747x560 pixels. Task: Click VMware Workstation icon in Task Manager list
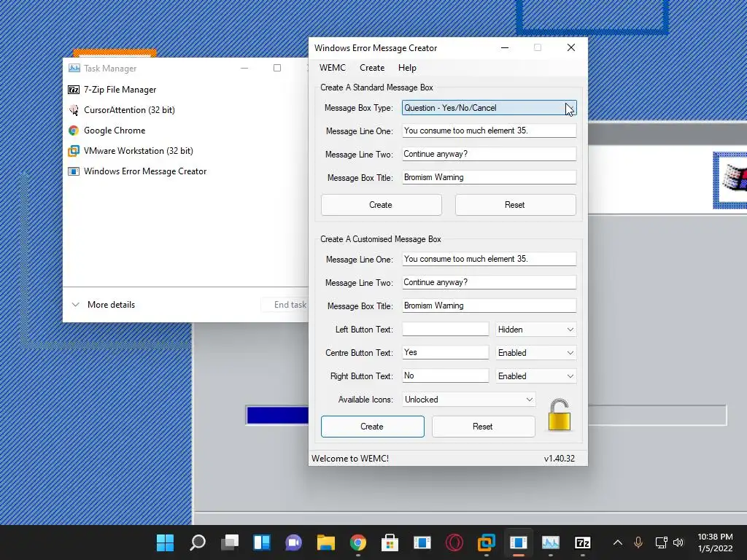point(74,151)
